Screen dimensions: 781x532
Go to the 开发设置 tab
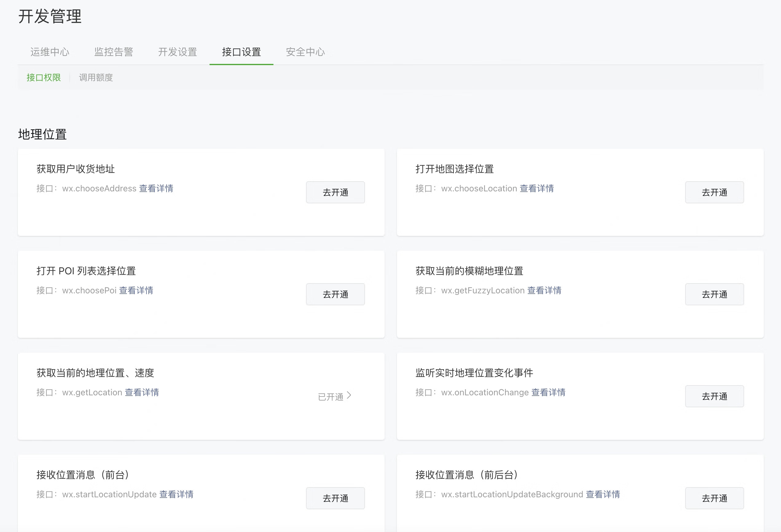tap(178, 52)
